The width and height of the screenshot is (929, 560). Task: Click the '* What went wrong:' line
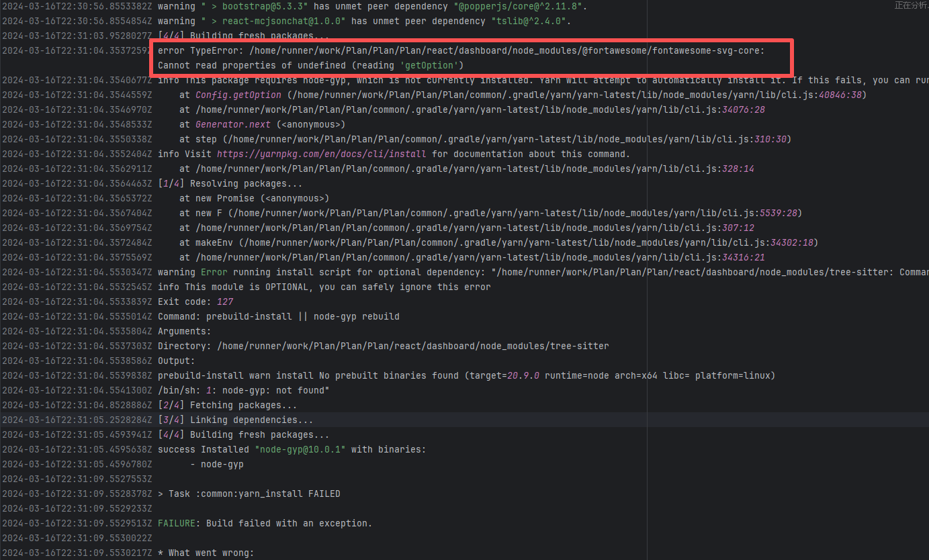tap(206, 553)
